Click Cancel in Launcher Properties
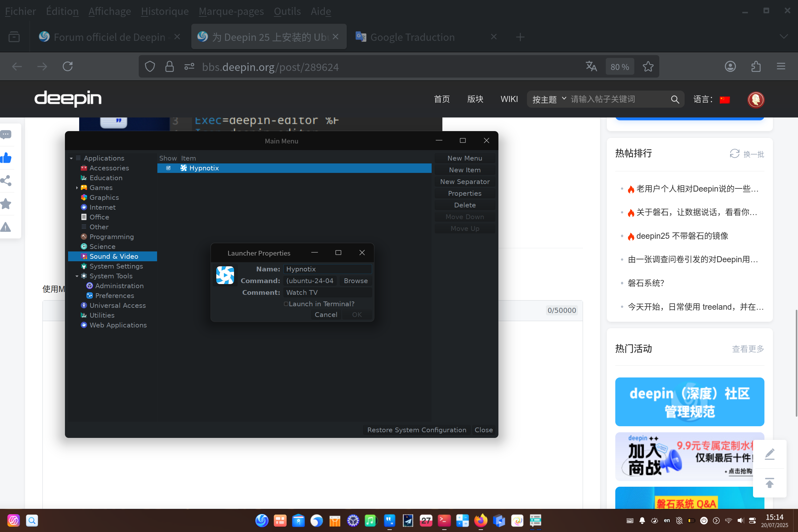This screenshot has width=798, height=532. pyautogui.click(x=326, y=314)
